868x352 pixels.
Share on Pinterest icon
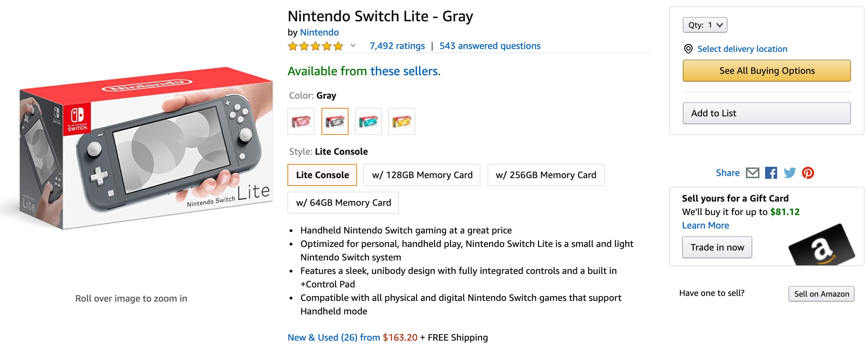[808, 173]
